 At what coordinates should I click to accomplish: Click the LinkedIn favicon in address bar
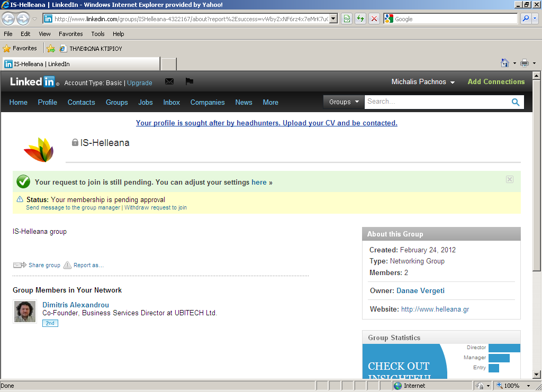click(x=48, y=19)
